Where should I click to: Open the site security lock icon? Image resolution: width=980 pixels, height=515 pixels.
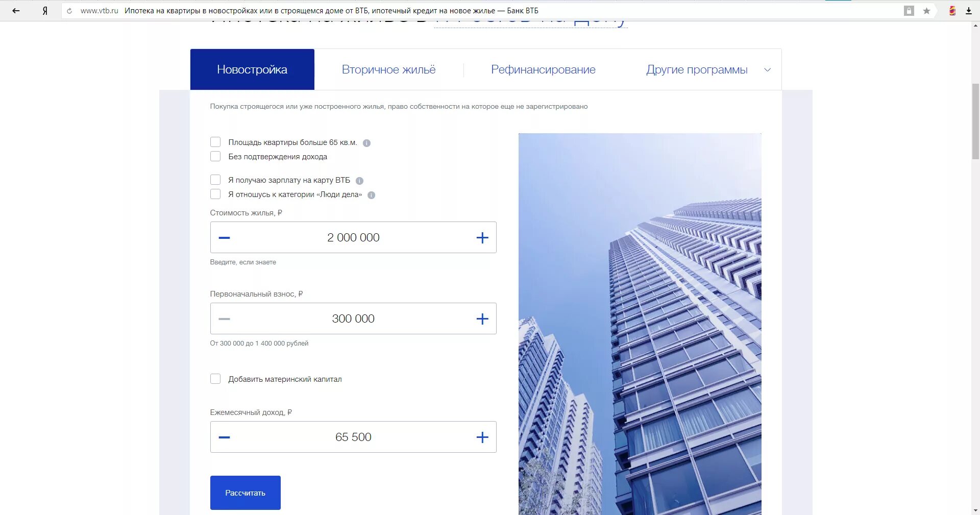pos(909,11)
